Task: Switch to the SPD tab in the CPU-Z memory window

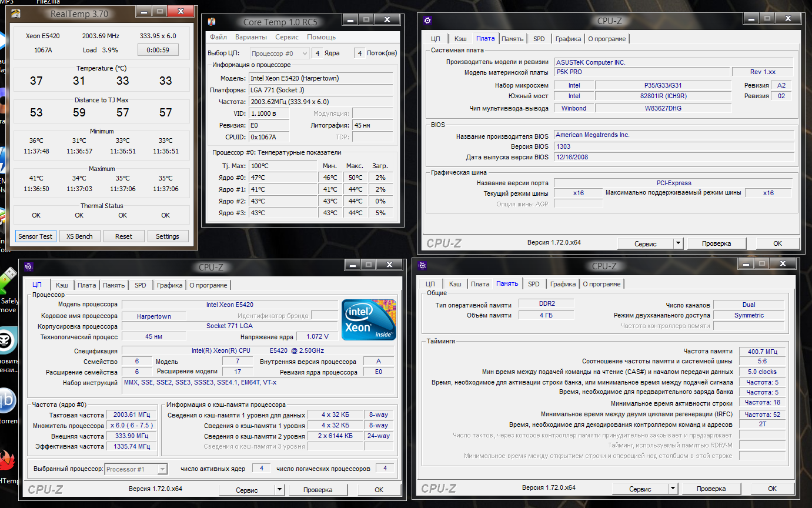Action: click(x=534, y=284)
